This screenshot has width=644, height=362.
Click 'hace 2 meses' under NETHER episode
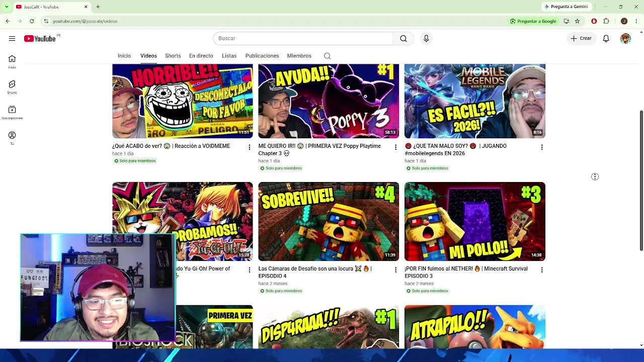[x=419, y=284]
